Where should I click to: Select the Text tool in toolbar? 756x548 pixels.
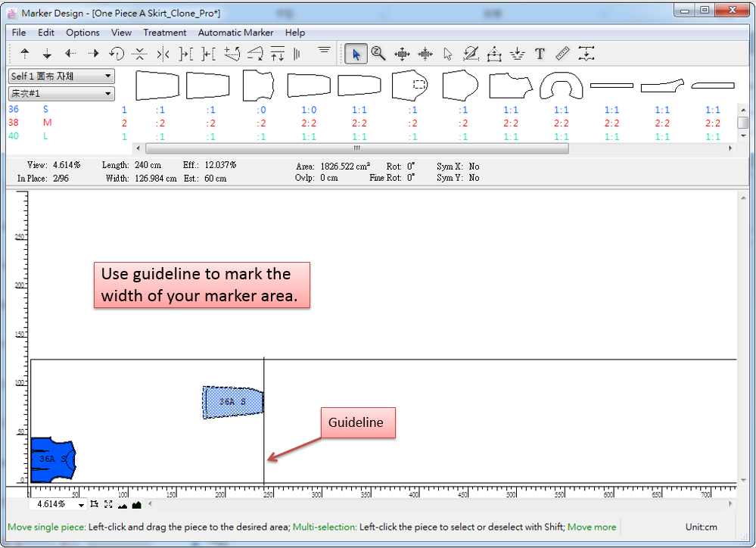[540, 54]
